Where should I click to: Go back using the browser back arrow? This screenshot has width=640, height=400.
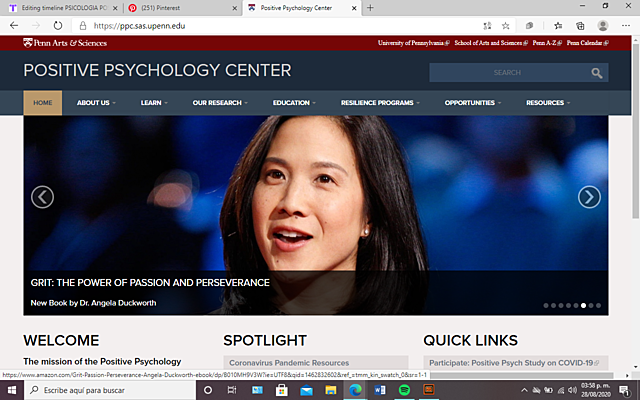(14, 26)
